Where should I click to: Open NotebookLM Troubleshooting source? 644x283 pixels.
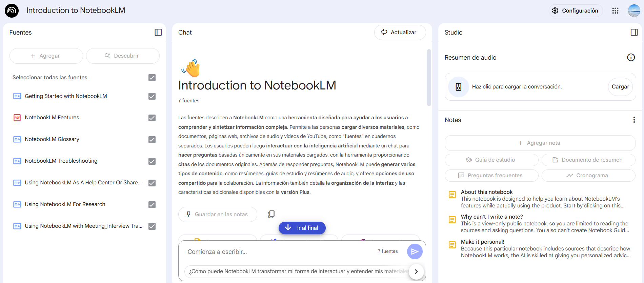click(61, 161)
